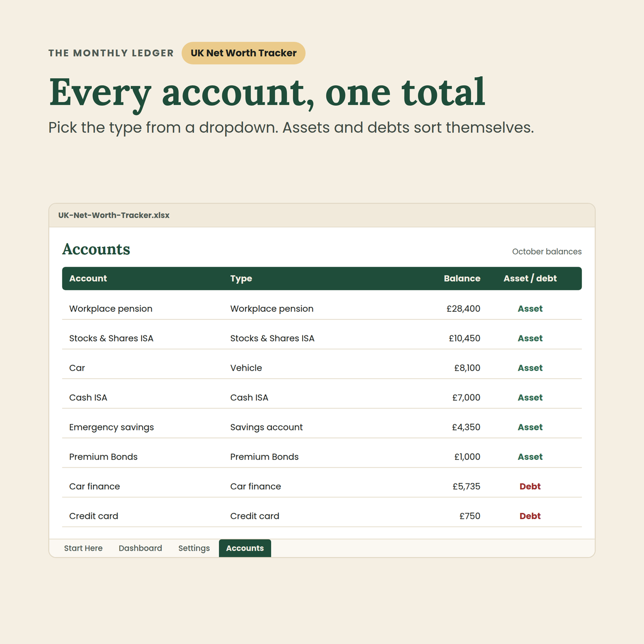Click the UK-Net-Worth-Tracker.xlsx file name
This screenshot has width=644, height=644.
click(x=114, y=215)
